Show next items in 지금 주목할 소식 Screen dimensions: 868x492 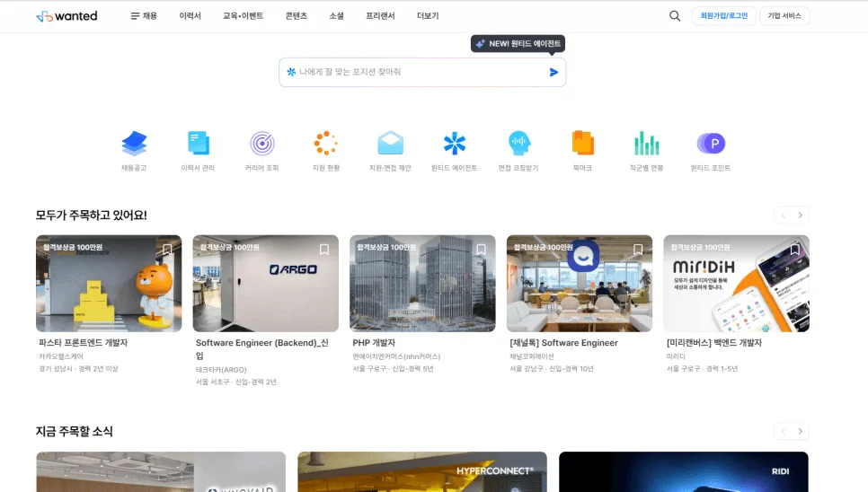click(801, 431)
